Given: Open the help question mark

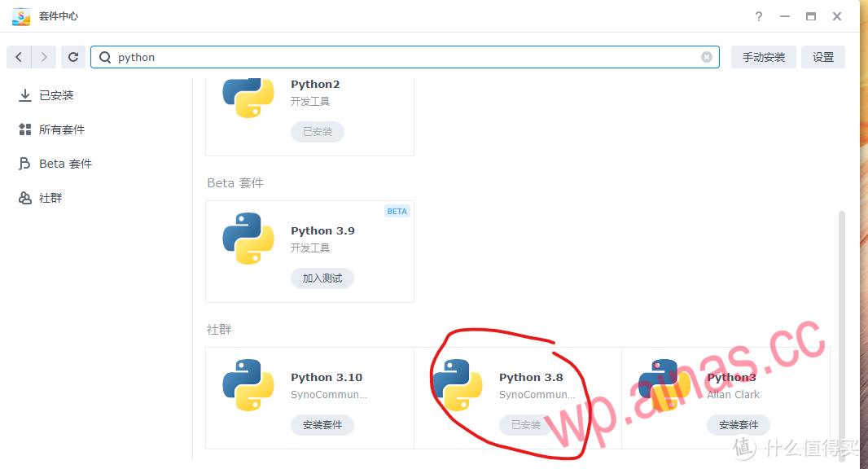Looking at the screenshot, I should pyautogui.click(x=758, y=16).
